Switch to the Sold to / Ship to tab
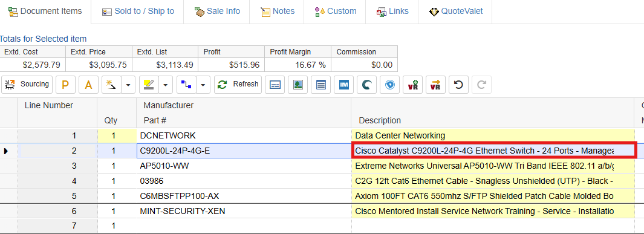Screen dimensions: 644x234 click(138, 11)
